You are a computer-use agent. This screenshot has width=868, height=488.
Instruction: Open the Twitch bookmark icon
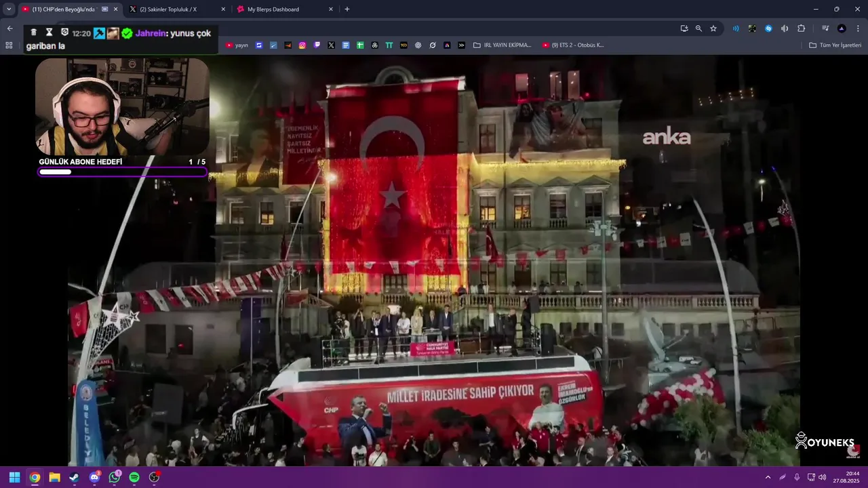317,45
